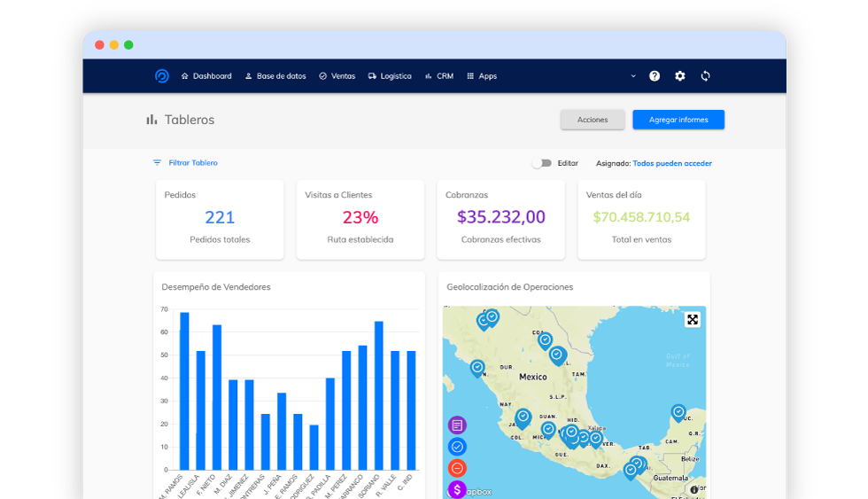Click Filtrar Tablero link
This screenshot has width=868, height=499.
point(193,163)
